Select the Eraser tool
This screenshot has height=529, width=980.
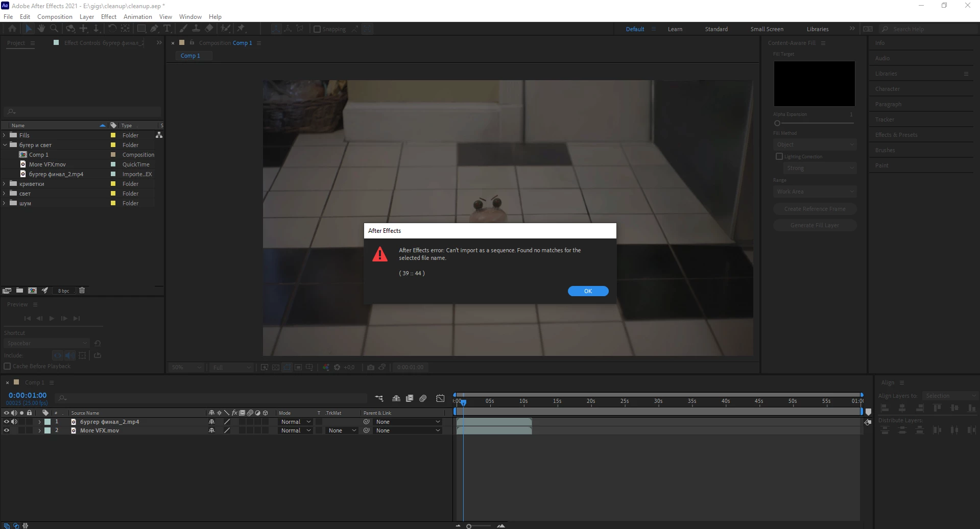(x=209, y=29)
